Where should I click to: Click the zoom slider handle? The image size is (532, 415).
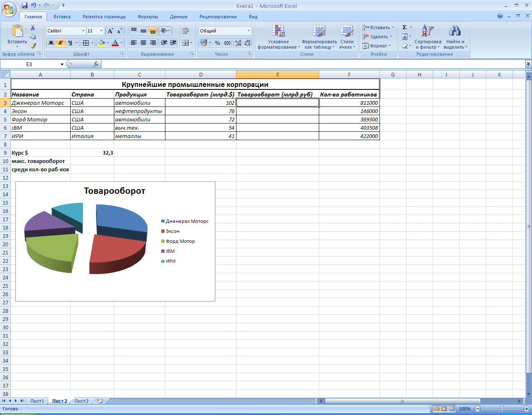pyautogui.click(x=502, y=409)
